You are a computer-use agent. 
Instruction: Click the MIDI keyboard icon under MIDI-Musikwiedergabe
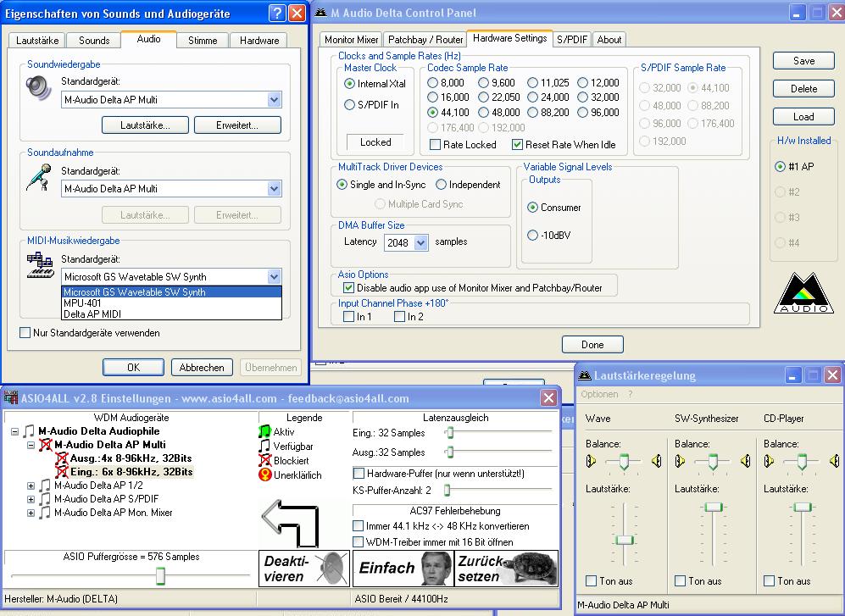[x=41, y=265]
